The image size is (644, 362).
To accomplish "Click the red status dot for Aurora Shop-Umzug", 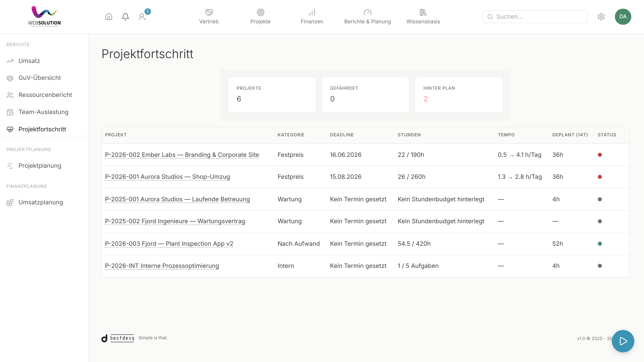I will pos(600,177).
